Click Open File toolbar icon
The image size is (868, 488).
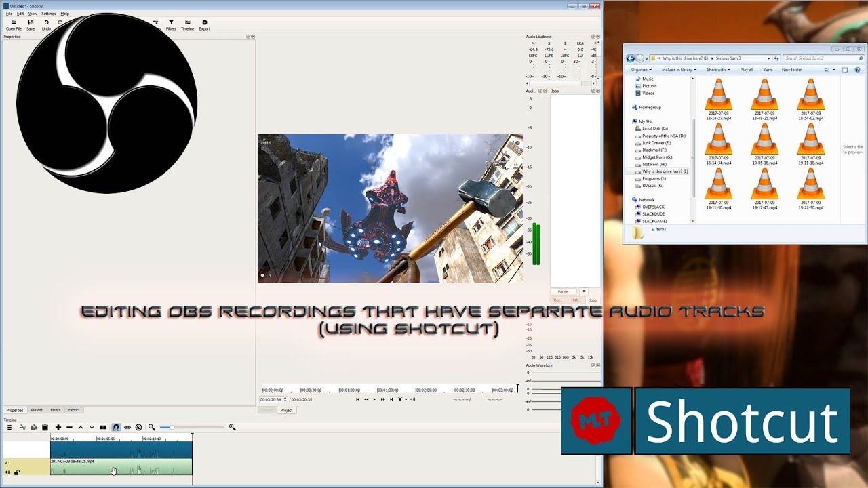14,25
